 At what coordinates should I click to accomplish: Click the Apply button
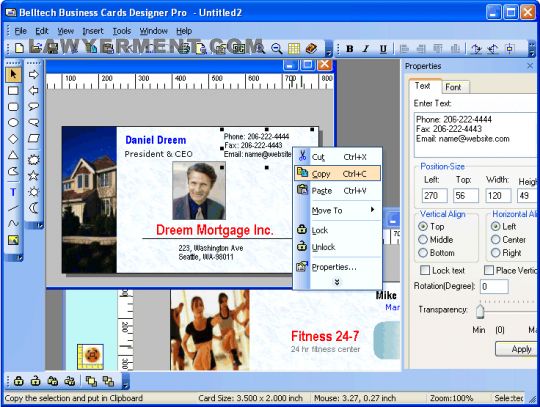click(x=517, y=349)
